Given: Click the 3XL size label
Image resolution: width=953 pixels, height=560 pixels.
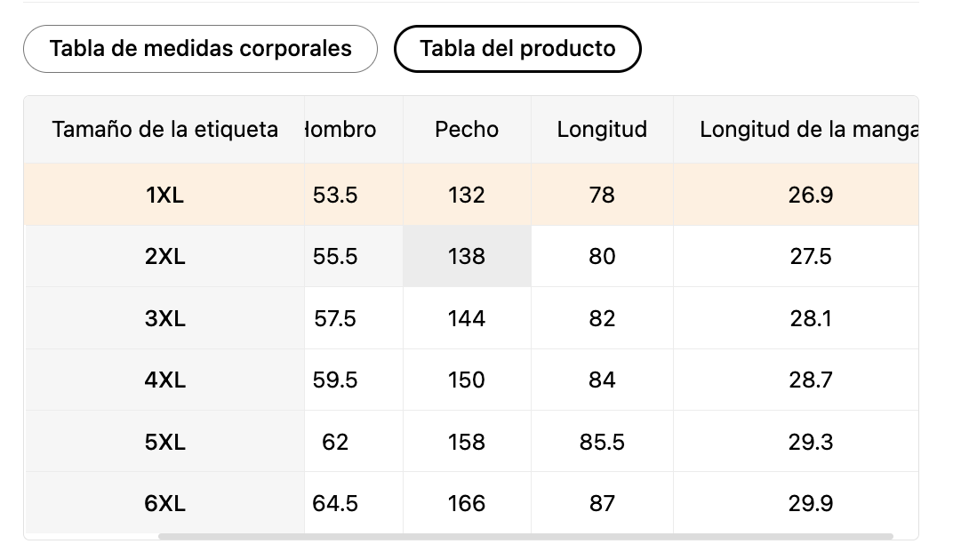Looking at the screenshot, I should pos(164,318).
